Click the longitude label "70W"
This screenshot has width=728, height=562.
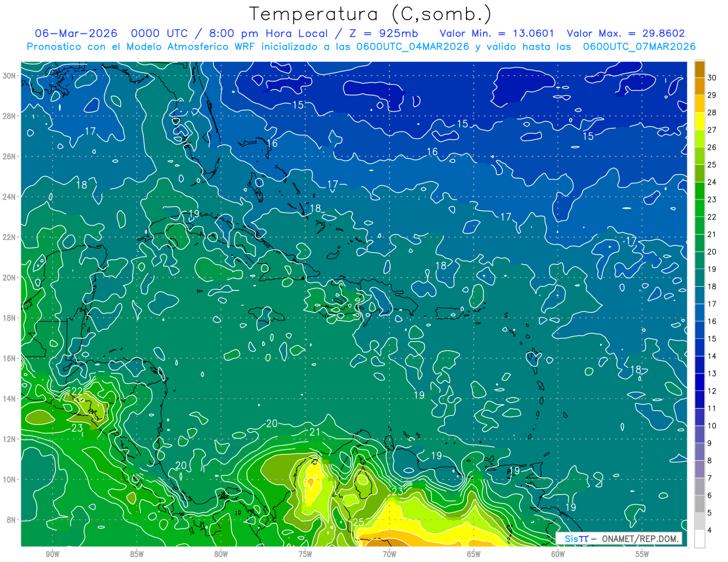pyautogui.click(x=389, y=554)
